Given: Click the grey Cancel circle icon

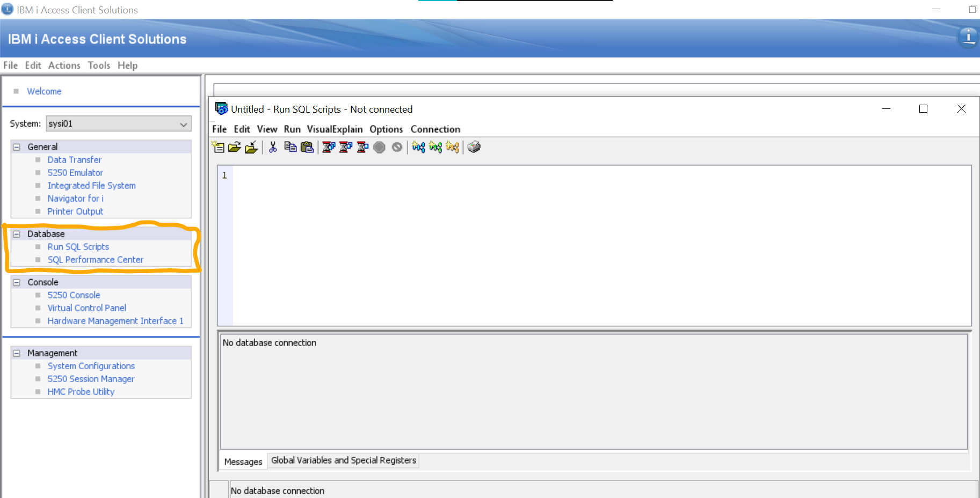Looking at the screenshot, I should (x=397, y=147).
